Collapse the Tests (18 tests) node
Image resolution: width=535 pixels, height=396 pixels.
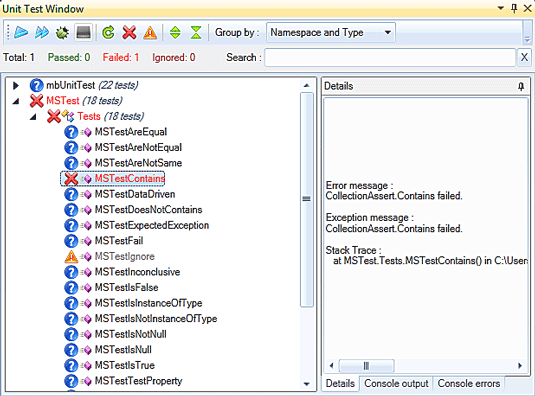coord(33,117)
